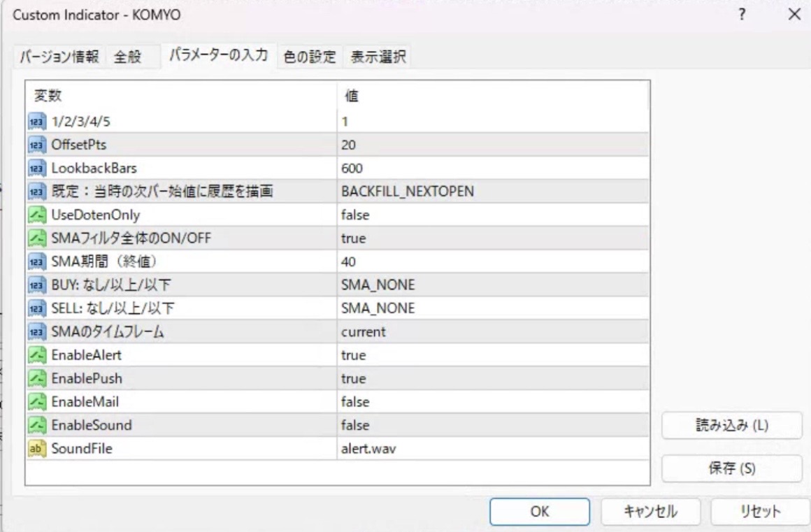This screenshot has width=811, height=532.
Task: Click the リセット button
Action: pyautogui.click(x=759, y=511)
